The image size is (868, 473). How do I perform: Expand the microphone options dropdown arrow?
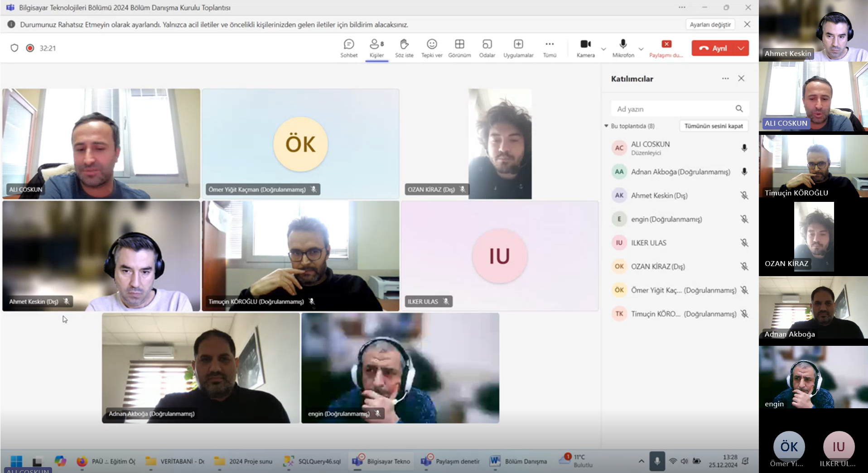(641, 49)
